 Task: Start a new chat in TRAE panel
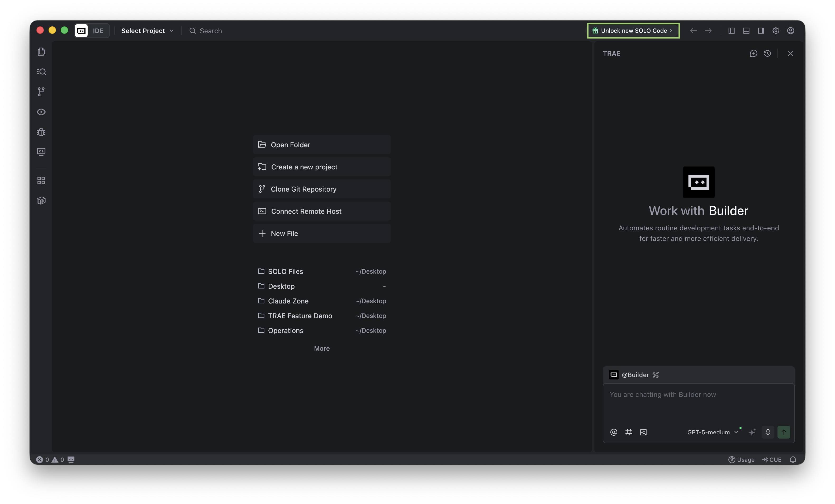(753, 54)
